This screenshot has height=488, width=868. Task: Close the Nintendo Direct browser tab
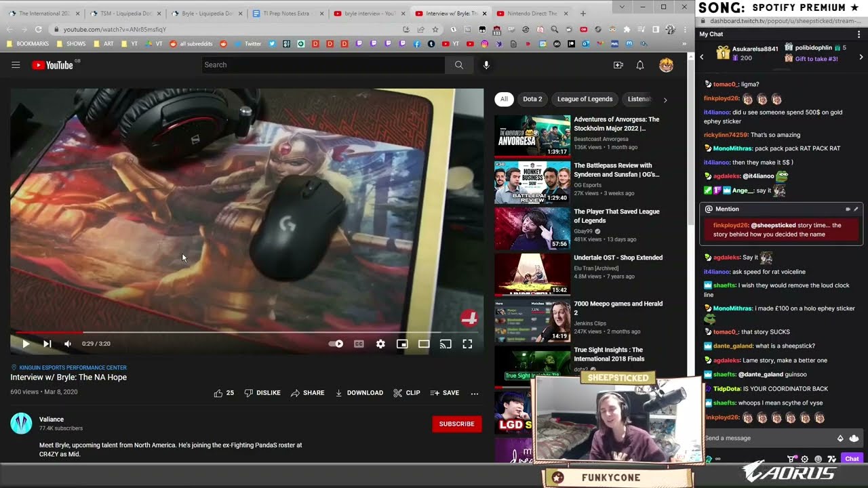pyautogui.click(x=566, y=14)
